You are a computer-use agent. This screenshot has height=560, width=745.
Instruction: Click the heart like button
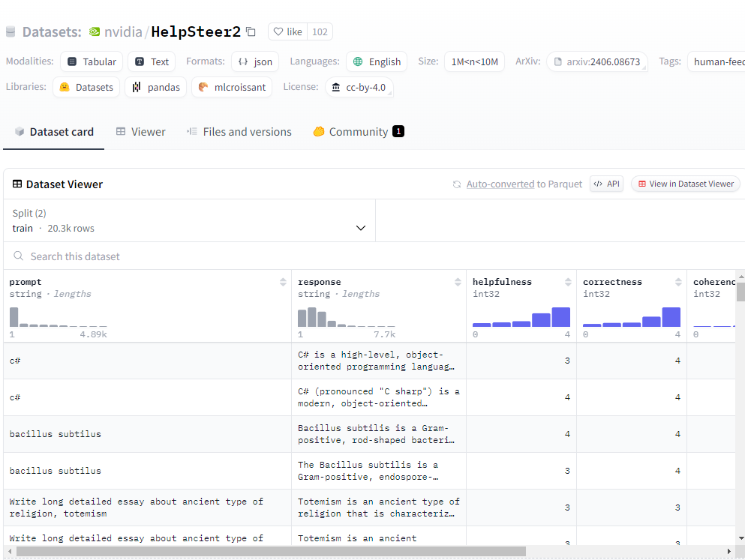tap(288, 31)
